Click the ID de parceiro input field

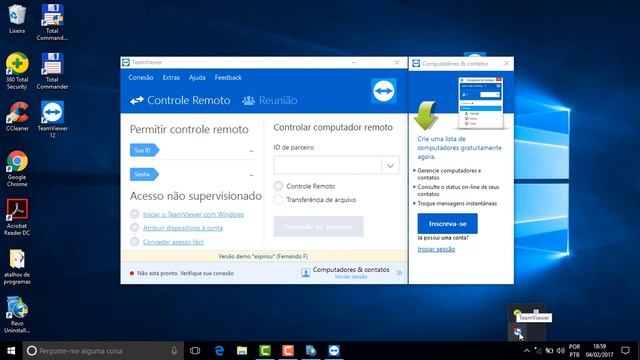pos(328,165)
